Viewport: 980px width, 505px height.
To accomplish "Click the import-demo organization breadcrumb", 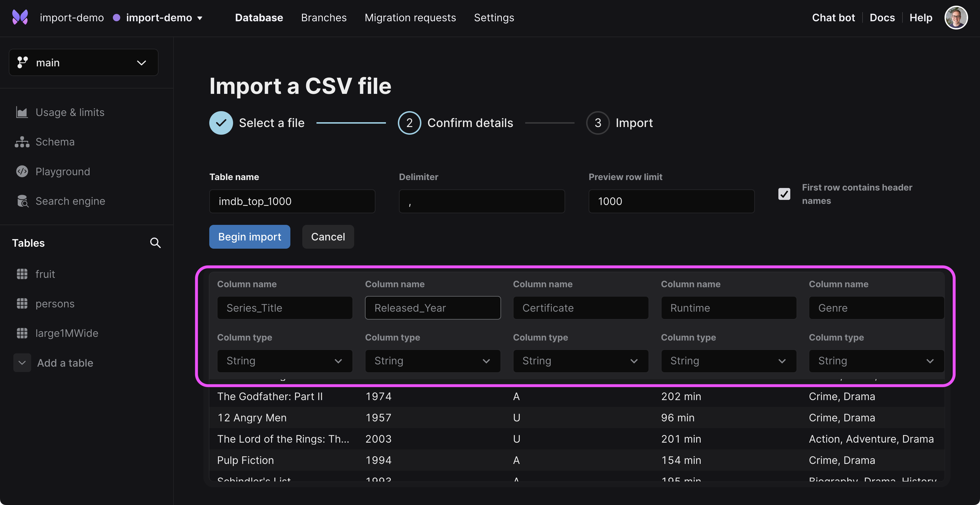I will pyautogui.click(x=71, y=18).
